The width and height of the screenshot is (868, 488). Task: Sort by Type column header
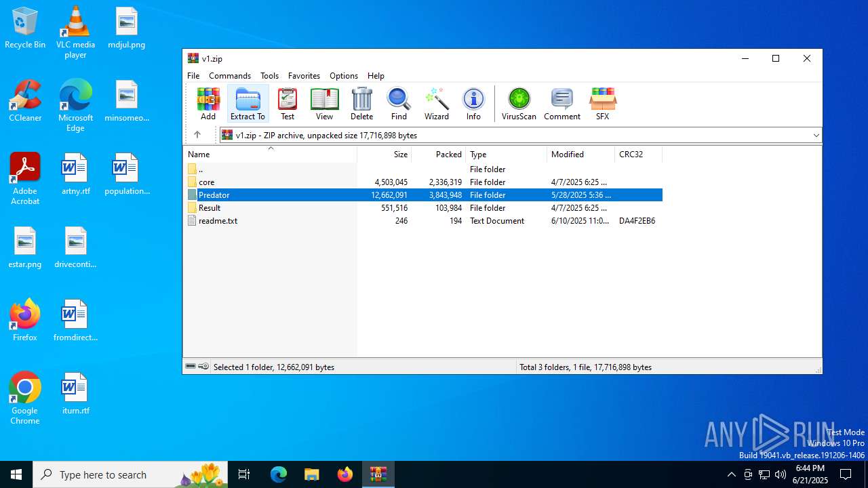click(506, 154)
